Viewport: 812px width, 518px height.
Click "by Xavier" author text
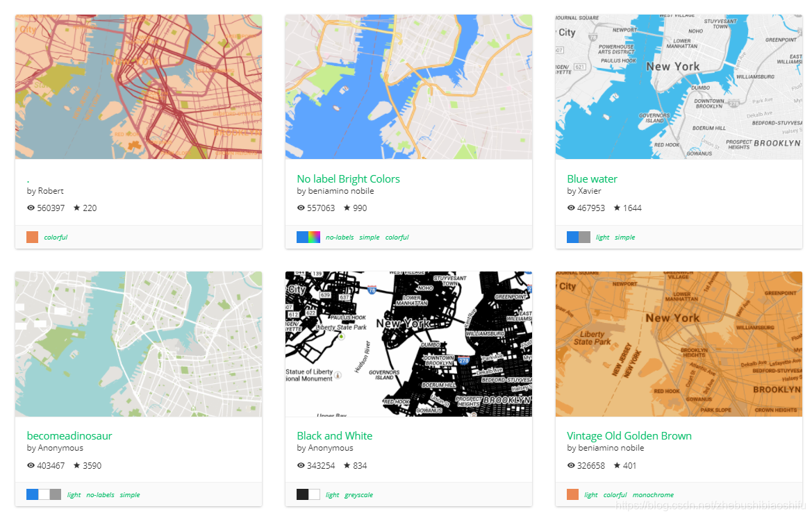tap(584, 191)
